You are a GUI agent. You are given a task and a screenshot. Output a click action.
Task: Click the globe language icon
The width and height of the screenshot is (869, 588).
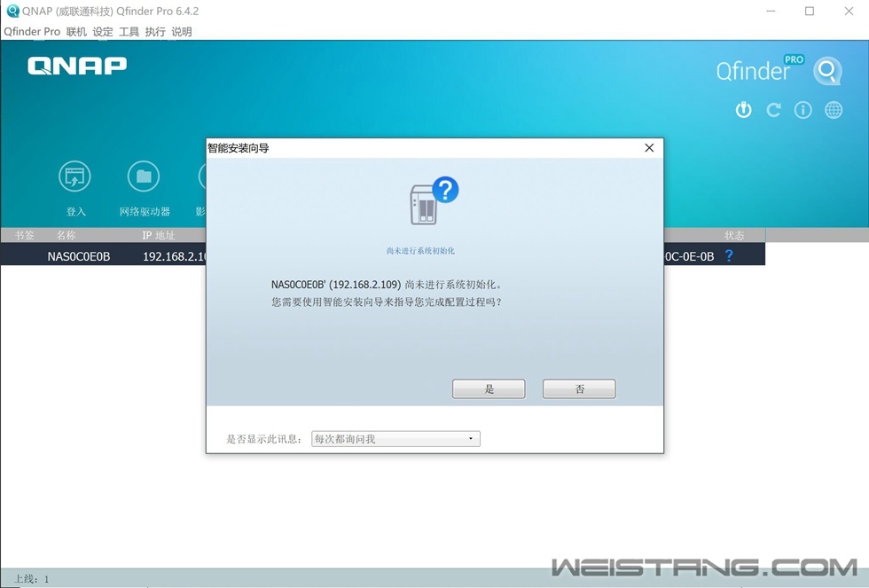(x=834, y=110)
